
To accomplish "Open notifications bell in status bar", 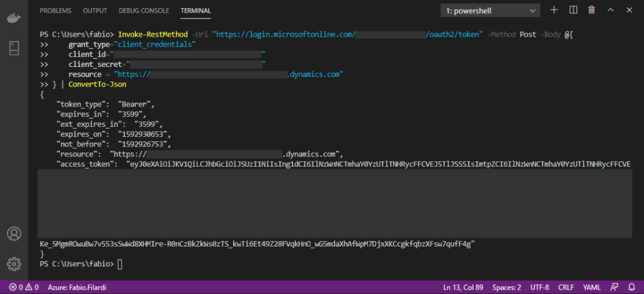I will (631, 287).
